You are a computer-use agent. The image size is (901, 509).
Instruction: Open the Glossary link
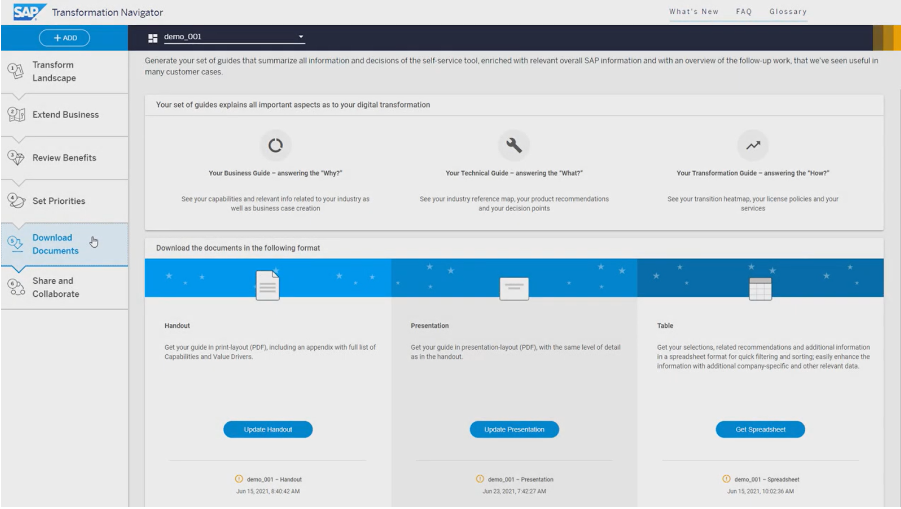787,12
